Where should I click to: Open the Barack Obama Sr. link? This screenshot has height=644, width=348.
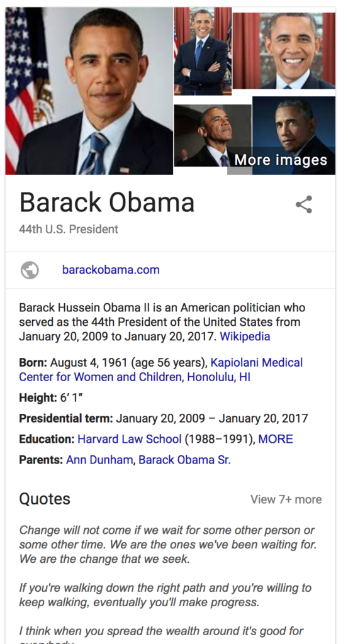[x=184, y=460]
